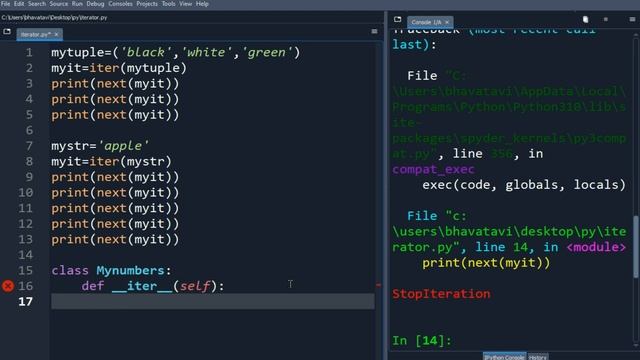Close the Console 1/A tab
The image size is (640, 360).
(447, 22)
